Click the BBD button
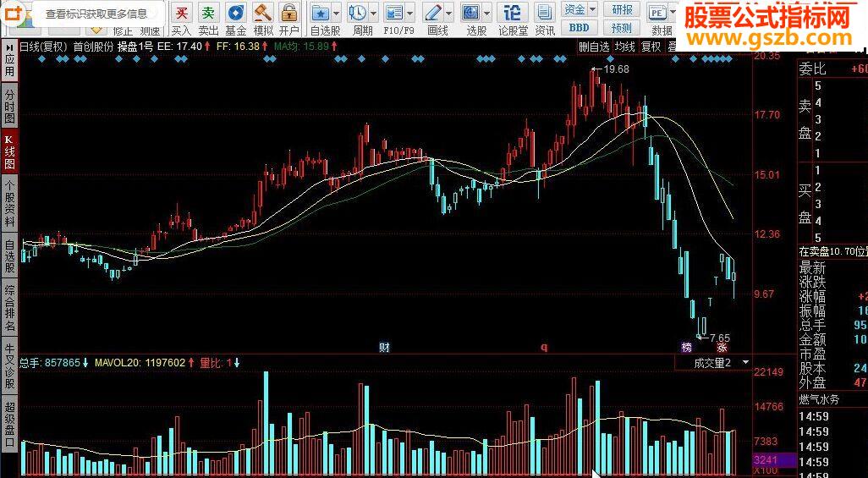868x478 pixels. 579,27
